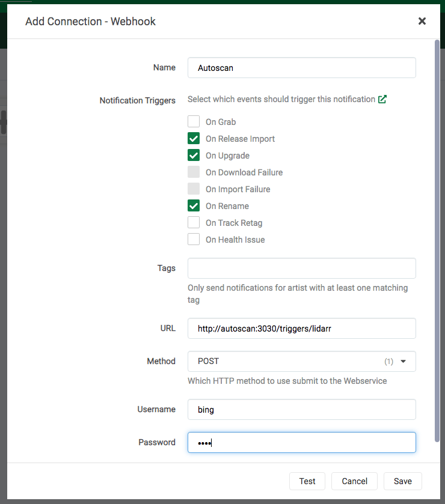Enable the On Health Issue checkbox
The width and height of the screenshot is (445, 504).
tap(194, 240)
